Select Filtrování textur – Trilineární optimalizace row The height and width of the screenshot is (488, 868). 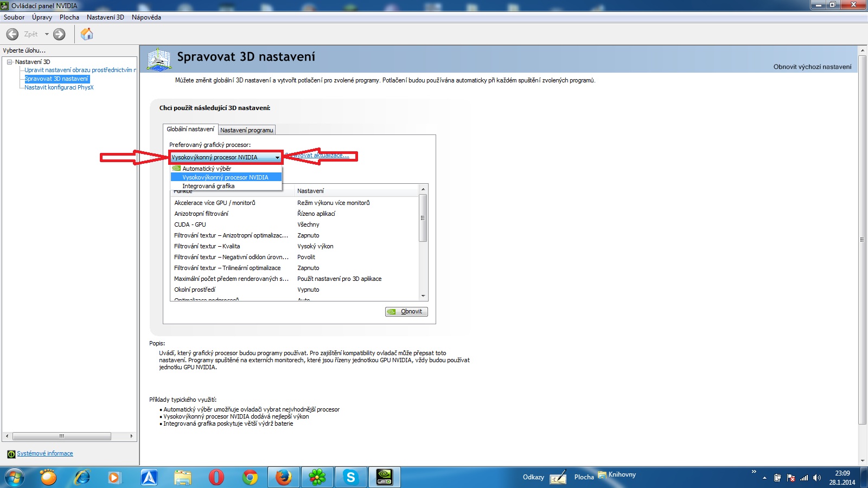tap(295, 268)
